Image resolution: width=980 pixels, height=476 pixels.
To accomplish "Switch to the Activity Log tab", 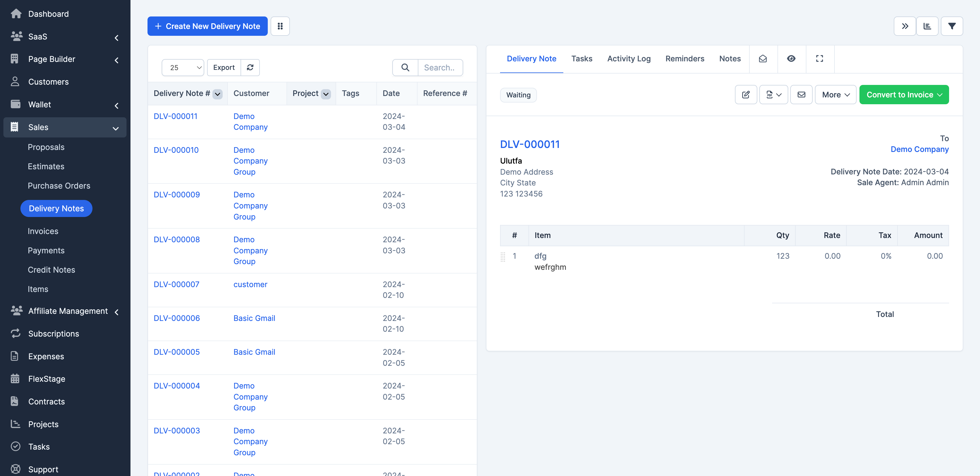I will click(x=629, y=59).
